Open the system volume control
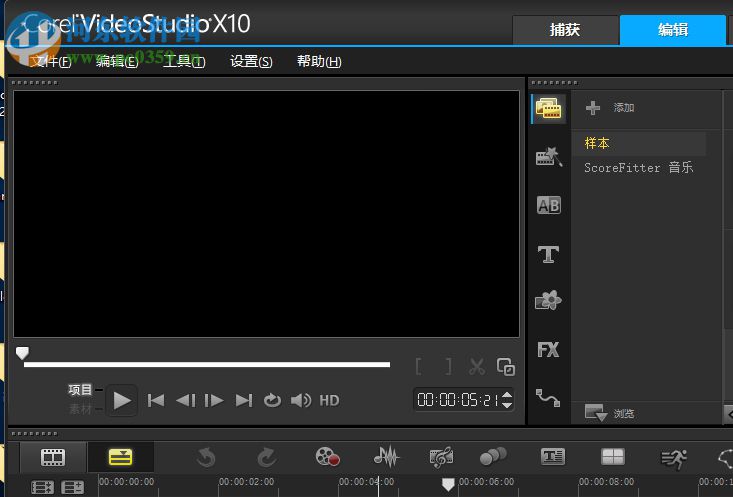The height and width of the screenshot is (497, 733). pos(301,401)
